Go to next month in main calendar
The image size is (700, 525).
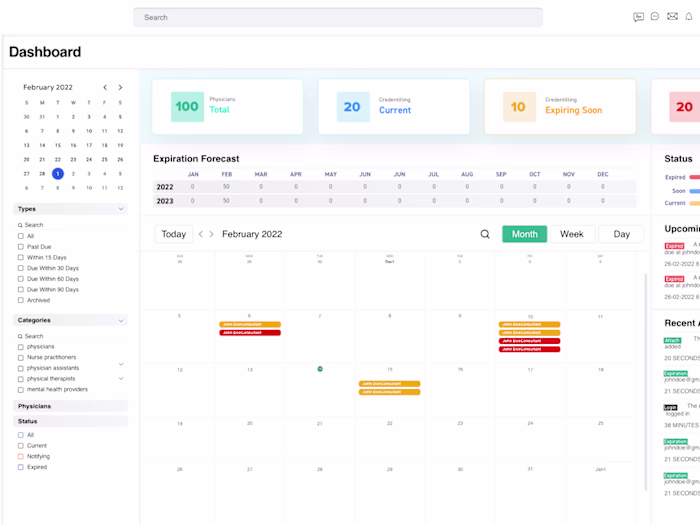click(x=212, y=234)
